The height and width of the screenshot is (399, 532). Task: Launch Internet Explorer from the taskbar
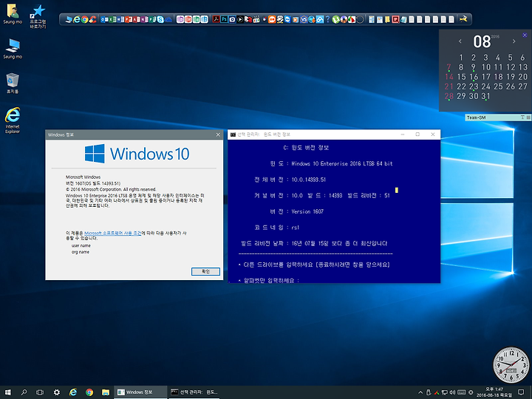click(73, 392)
